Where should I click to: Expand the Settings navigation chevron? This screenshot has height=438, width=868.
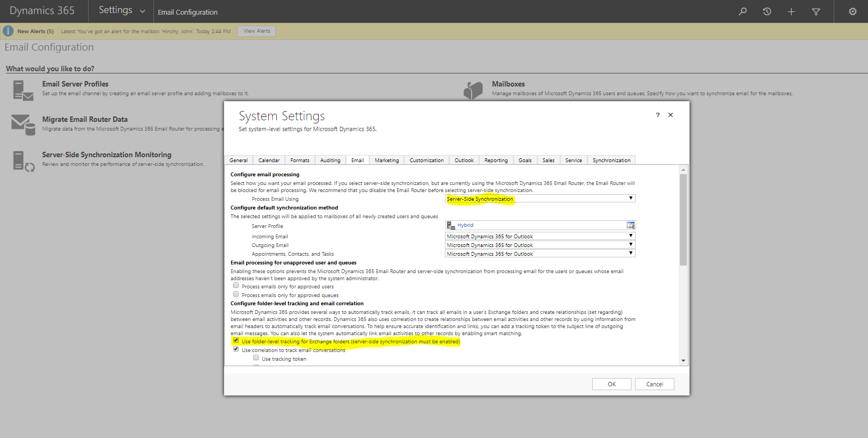point(142,11)
